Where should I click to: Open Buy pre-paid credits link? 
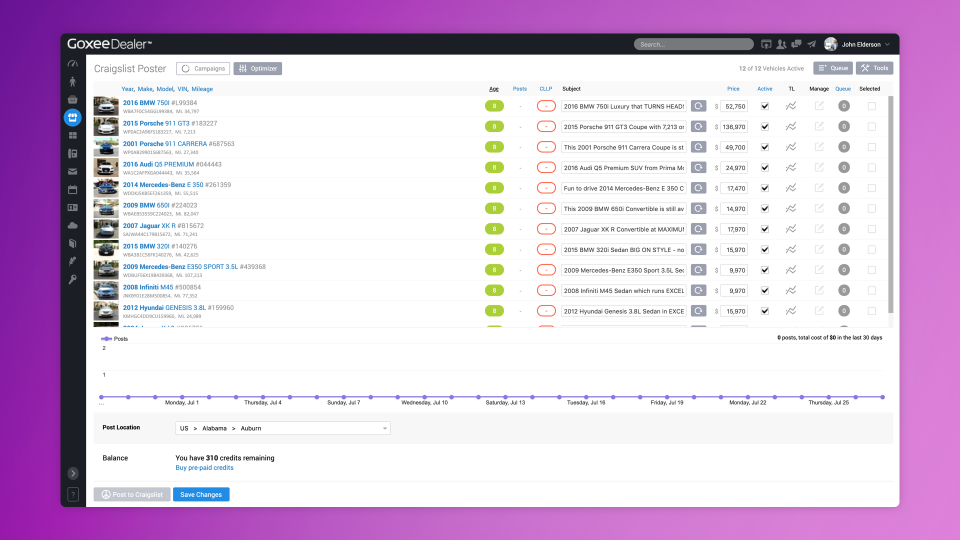204,468
